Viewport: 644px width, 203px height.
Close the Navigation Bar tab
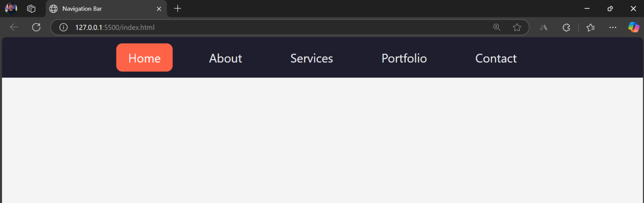pyautogui.click(x=159, y=8)
